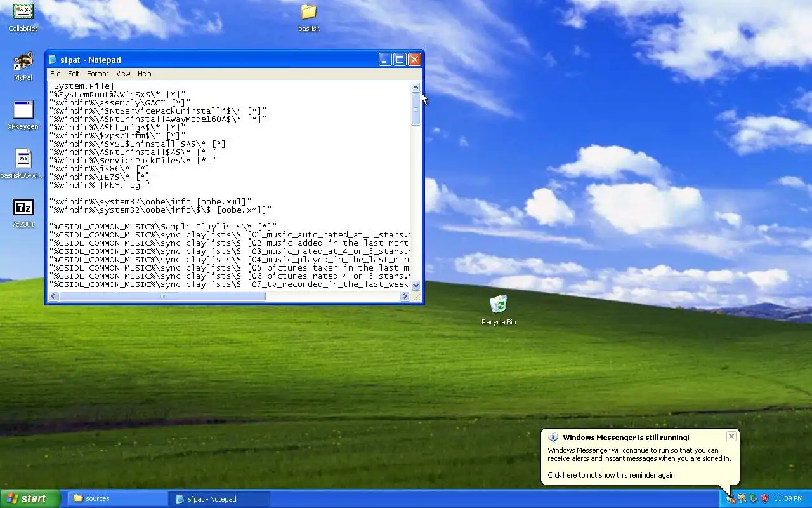This screenshot has height=508, width=812.
Task: Click the horizontal scrollbar left arrow
Action: pyautogui.click(x=53, y=297)
